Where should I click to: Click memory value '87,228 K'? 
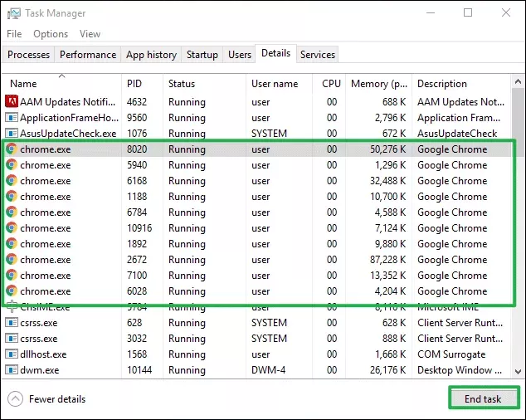coord(387,260)
